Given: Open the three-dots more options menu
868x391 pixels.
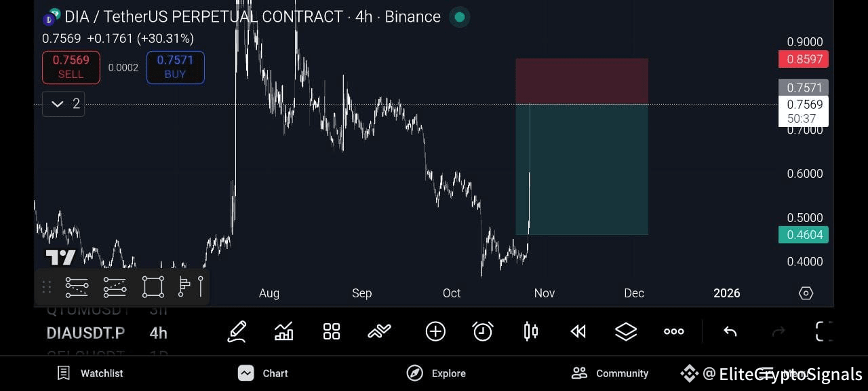Looking at the screenshot, I should (x=673, y=331).
